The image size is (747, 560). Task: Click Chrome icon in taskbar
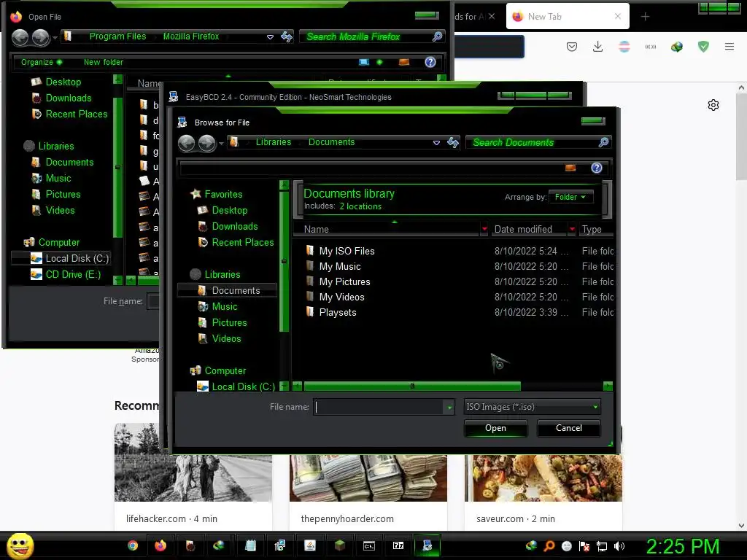pos(133,545)
